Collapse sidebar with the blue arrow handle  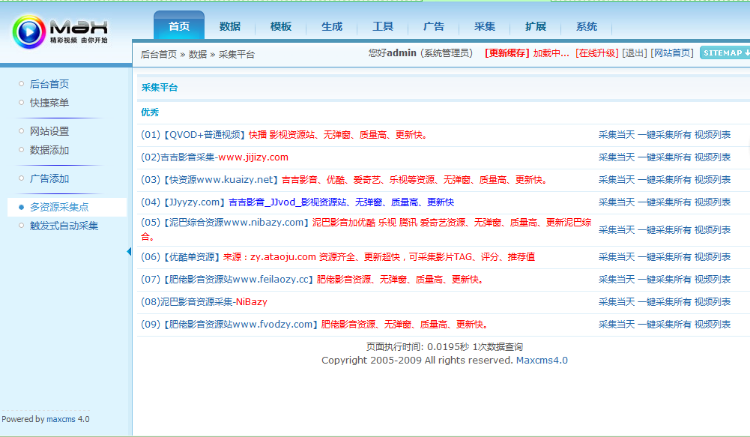click(x=129, y=251)
